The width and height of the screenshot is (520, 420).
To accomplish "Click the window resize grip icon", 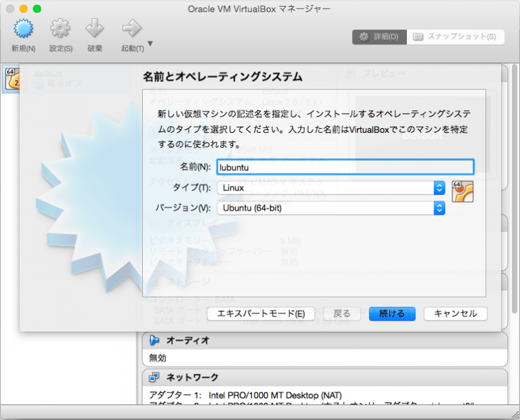I will click(515, 413).
